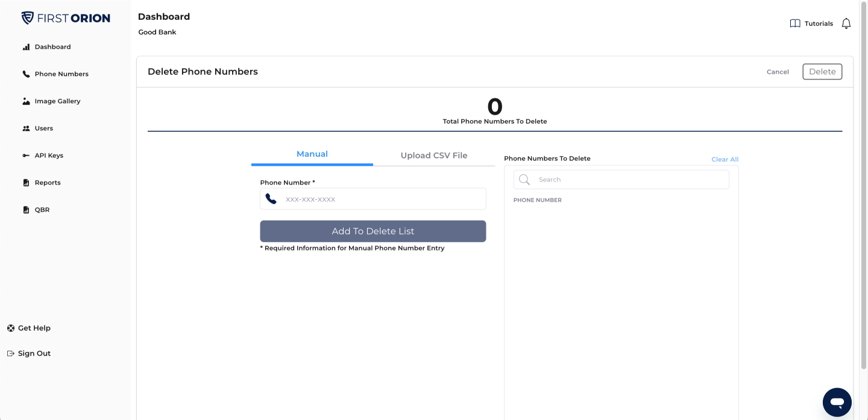
Task: Click the API Keys key icon
Action: 26,156
